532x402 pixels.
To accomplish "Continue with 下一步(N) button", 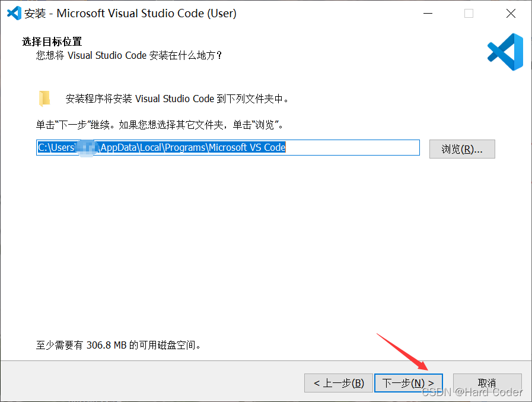I will pos(409,383).
